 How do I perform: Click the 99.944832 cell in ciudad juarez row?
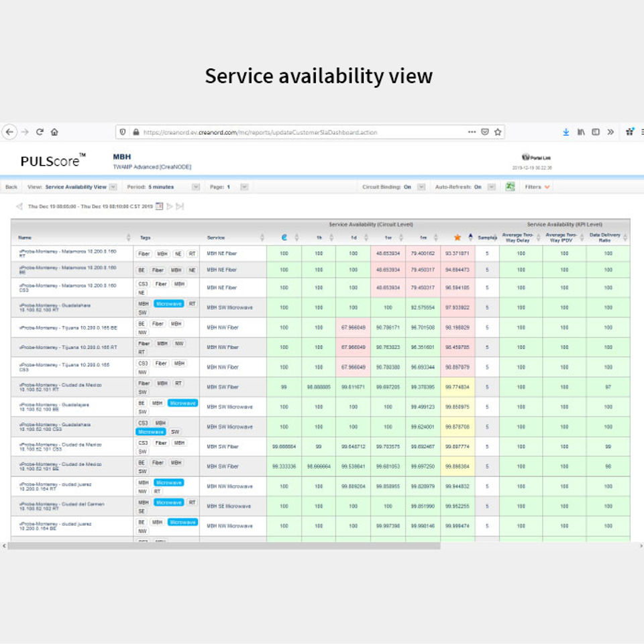point(458,486)
